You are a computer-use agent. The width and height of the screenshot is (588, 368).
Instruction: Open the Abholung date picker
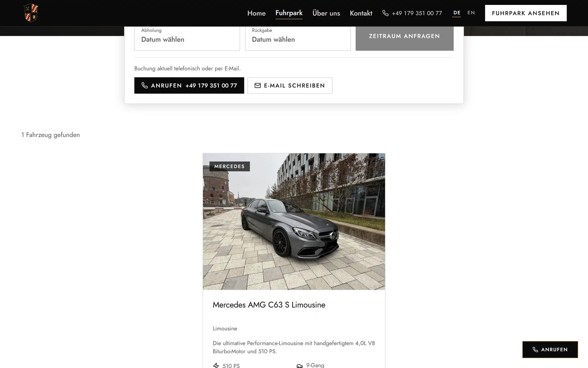(187, 38)
